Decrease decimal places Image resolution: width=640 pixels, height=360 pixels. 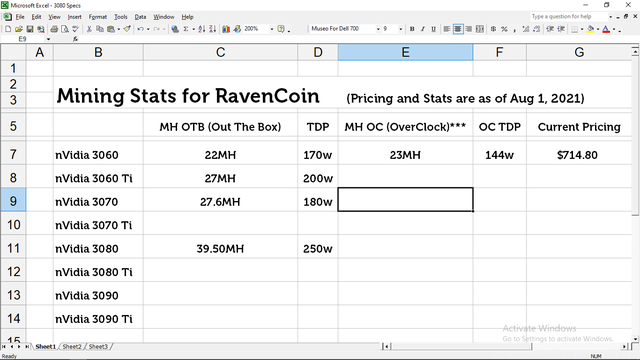[536, 29]
